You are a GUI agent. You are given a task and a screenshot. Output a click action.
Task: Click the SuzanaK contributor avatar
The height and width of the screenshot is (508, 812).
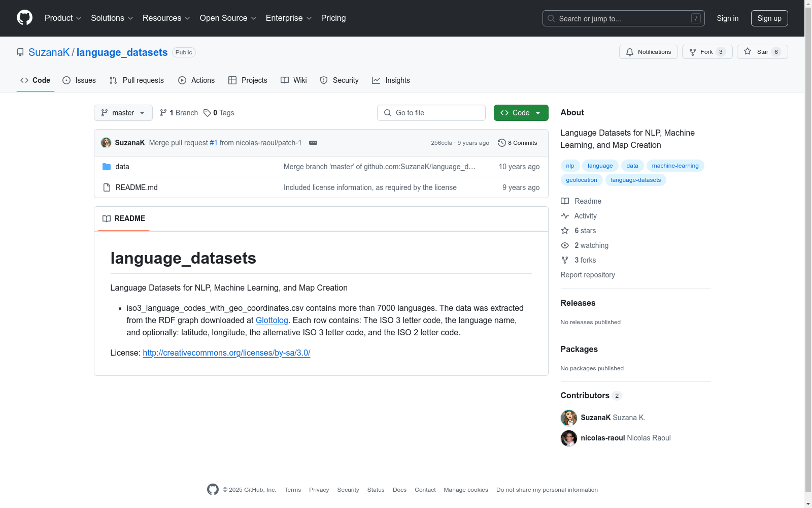[569, 418]
